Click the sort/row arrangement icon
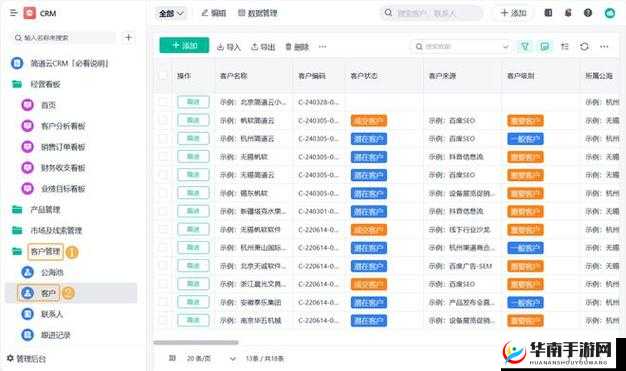Screen dimensions: 626x371 pyautogui.click(x=565, y=46)
